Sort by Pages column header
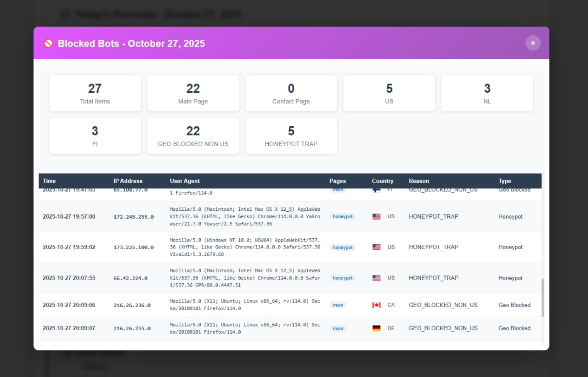 (338, 181)
